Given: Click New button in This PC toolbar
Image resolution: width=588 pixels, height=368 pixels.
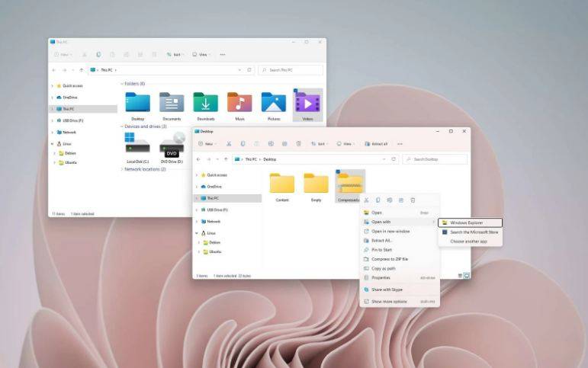Looking at the screenshot, I should [63, 55].
